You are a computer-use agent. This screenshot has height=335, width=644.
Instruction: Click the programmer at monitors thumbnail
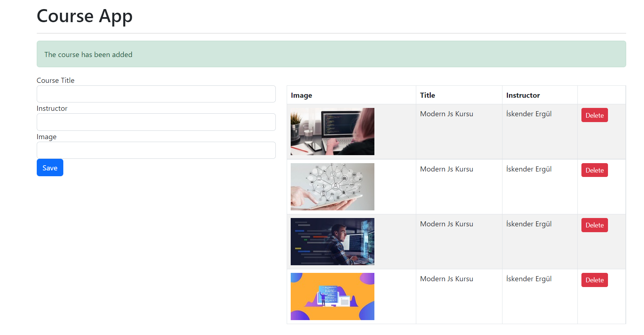[x=332, y=241]
